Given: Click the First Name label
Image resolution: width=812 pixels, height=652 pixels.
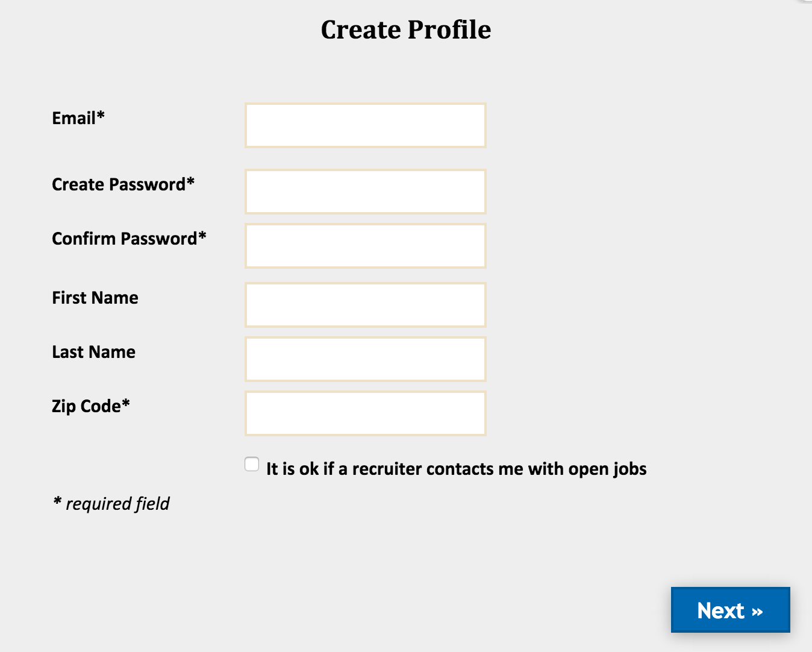Looking at the screenshot, I should point(95,298).
